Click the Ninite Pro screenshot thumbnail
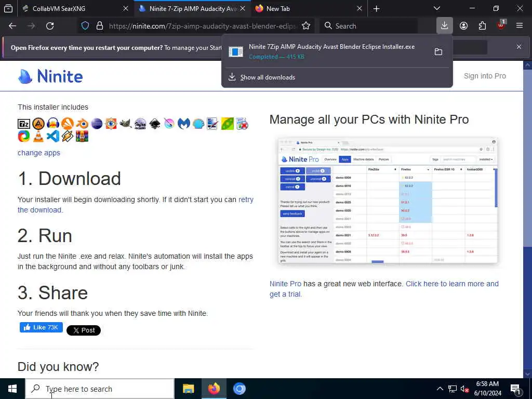The width and height of the screenshot is (532, 399). 388,200
